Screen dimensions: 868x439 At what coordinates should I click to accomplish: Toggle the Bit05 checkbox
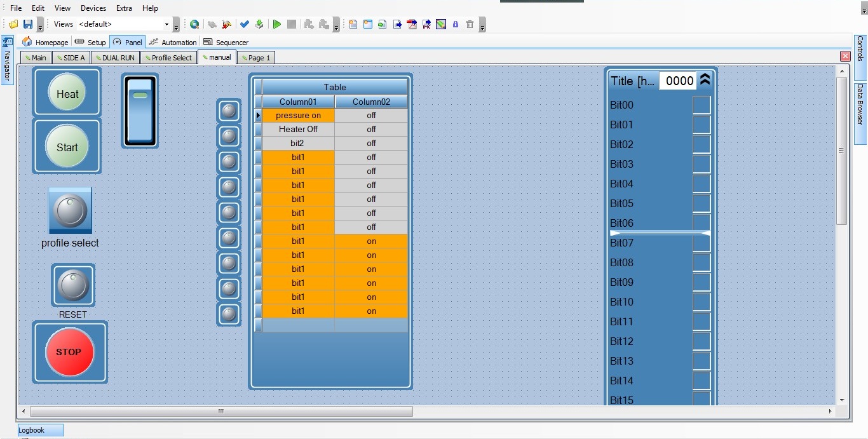702,204
